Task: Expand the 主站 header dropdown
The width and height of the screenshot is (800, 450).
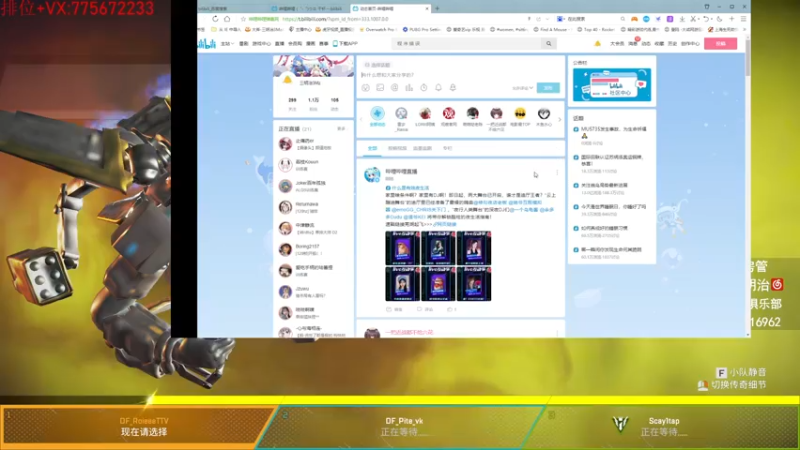Action: click(x=227, y=44)
